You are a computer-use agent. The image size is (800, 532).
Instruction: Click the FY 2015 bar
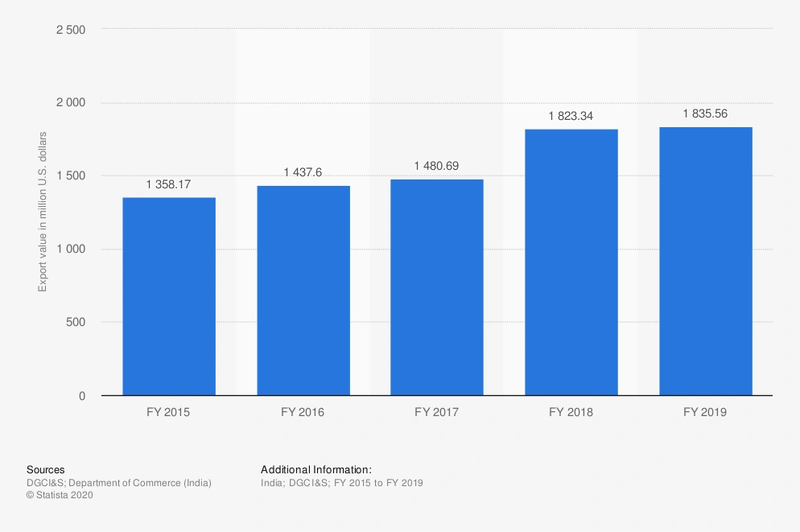(x=169, y=296)
